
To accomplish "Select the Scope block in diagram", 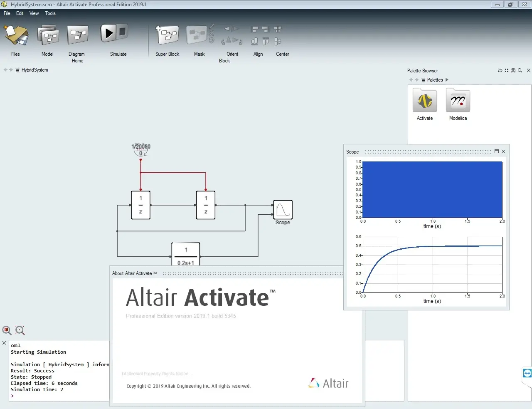I will [283, 210].
